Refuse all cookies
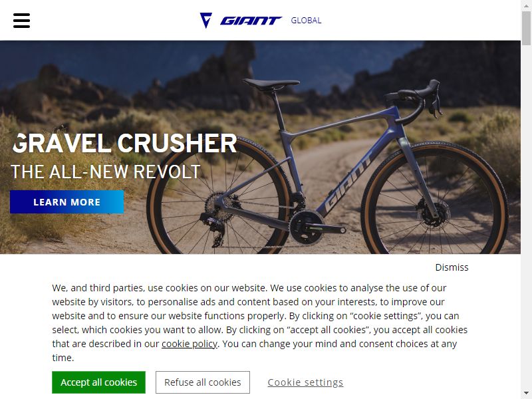Image resolution: width=532 pixels, height=399 pixels. (203, 382)
